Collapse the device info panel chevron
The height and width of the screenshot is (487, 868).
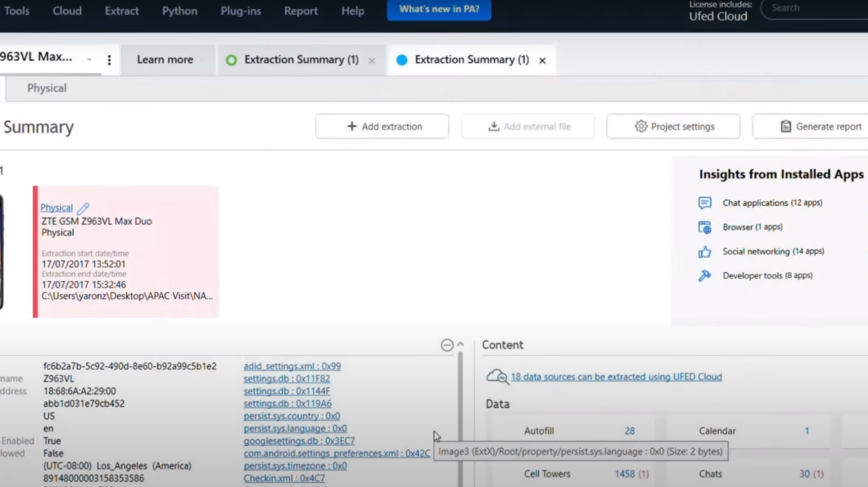[461, 344]
